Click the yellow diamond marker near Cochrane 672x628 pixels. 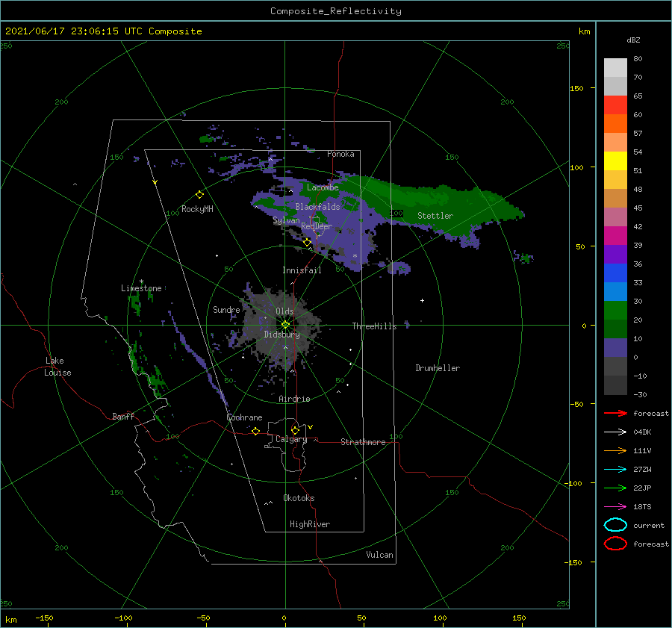click(256, 431)
